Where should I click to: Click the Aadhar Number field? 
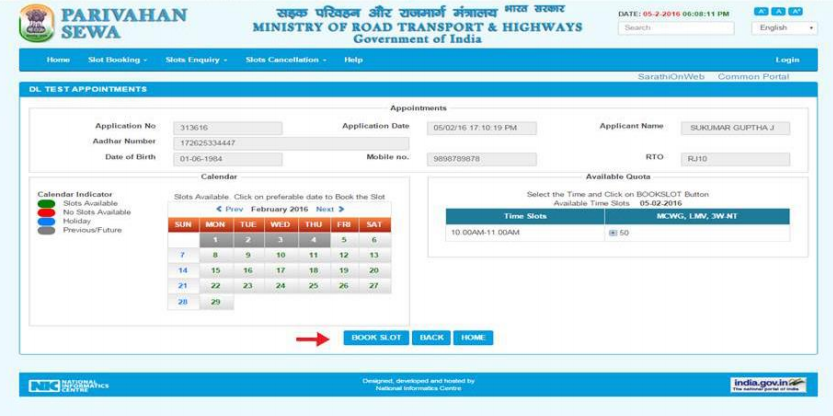pyautogui.click(x=291, y=144)
